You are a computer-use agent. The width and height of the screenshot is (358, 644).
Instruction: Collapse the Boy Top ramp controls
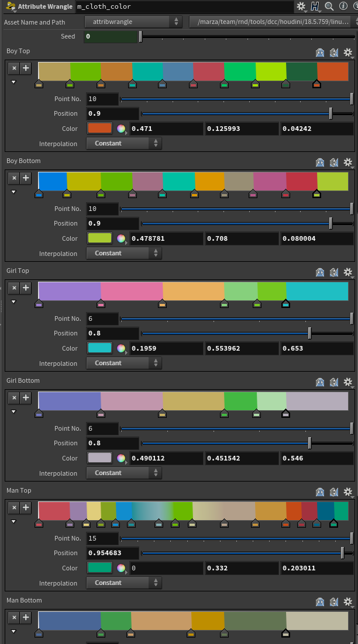pos(13,82)
